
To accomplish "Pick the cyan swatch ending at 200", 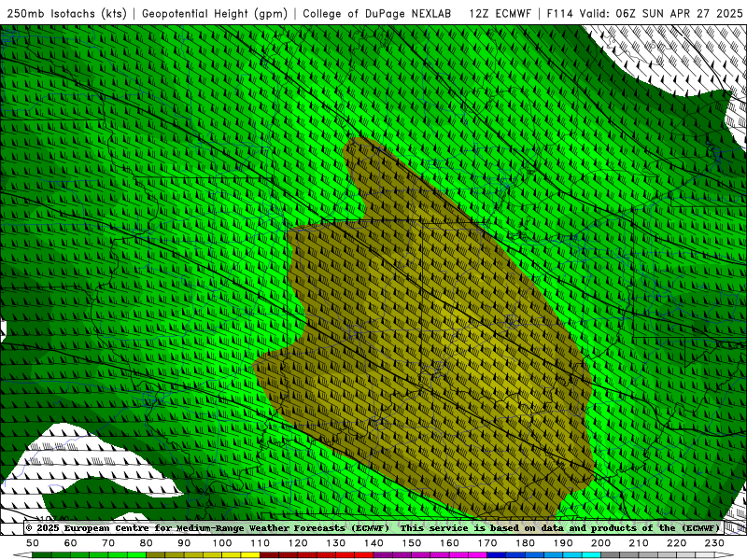I will (x=591, y=555).
